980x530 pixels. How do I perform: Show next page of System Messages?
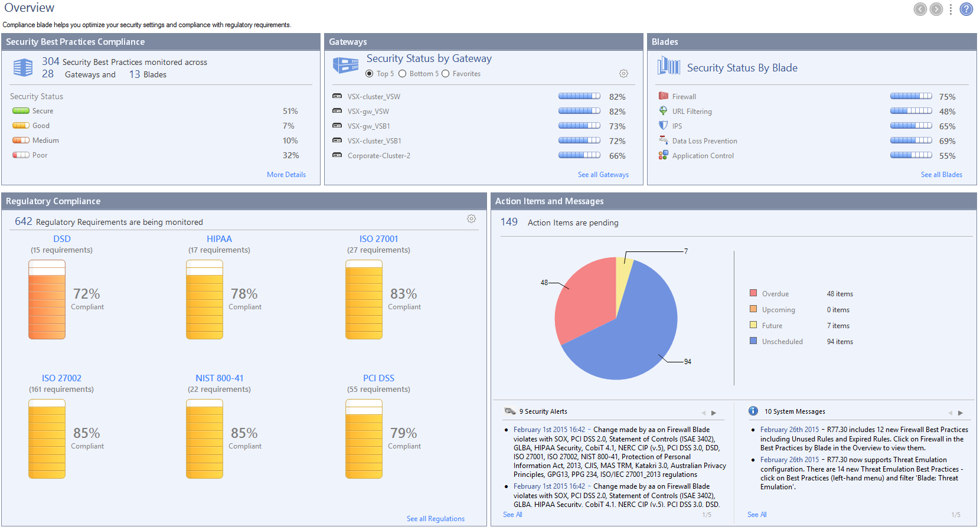[961, 413]
